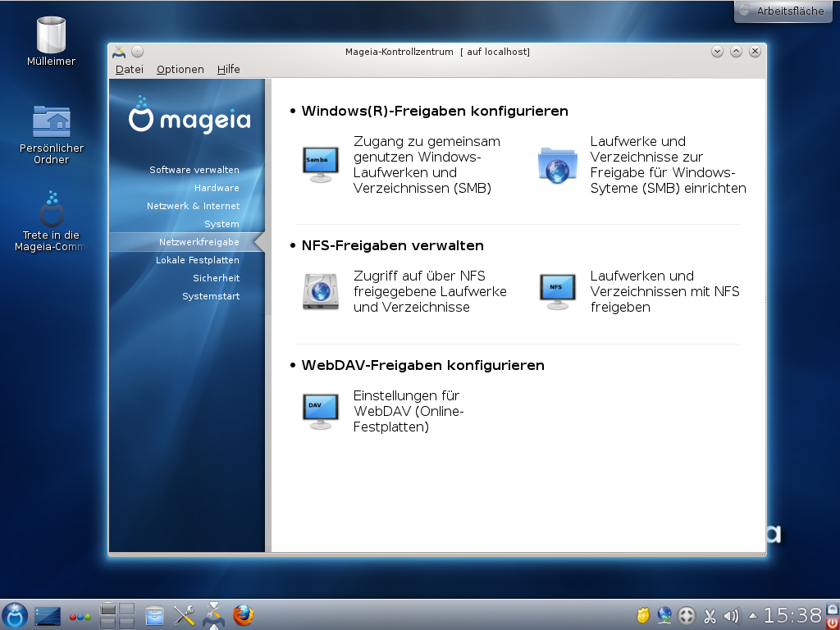Viewport: 840px width, 630px height.
Task: Click the show desktop monitor taskbar icon
Action: (x=48, y=616)
